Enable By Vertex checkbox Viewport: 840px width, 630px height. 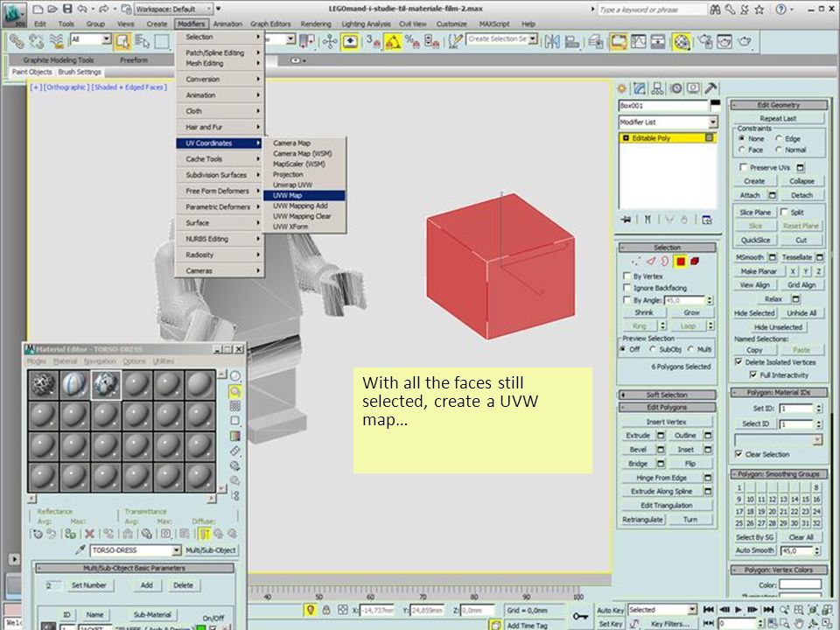[x=626, y=276]
